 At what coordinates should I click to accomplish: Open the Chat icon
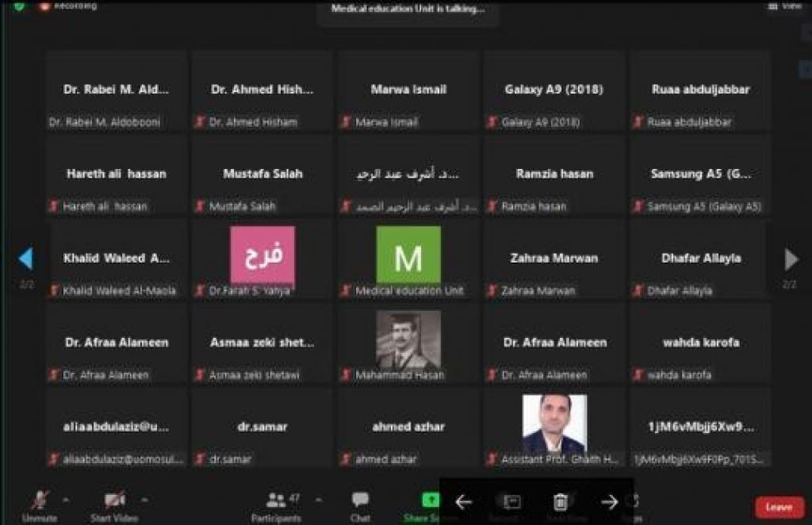[360, 500]
